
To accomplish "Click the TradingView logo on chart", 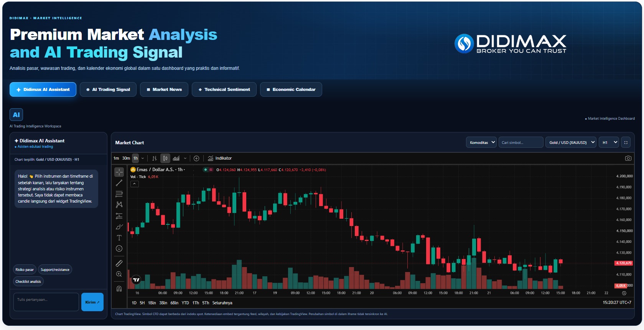I will 136,280.
